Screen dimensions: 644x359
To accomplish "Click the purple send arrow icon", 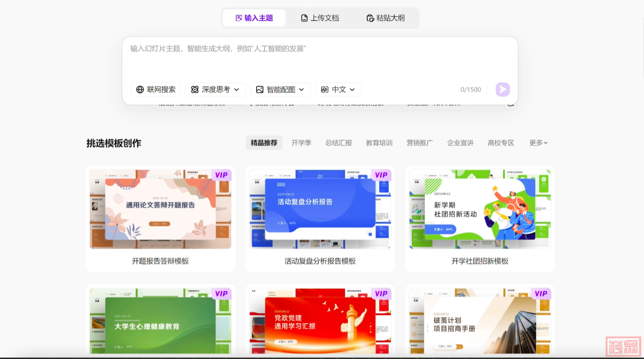I will coord(502,89).
